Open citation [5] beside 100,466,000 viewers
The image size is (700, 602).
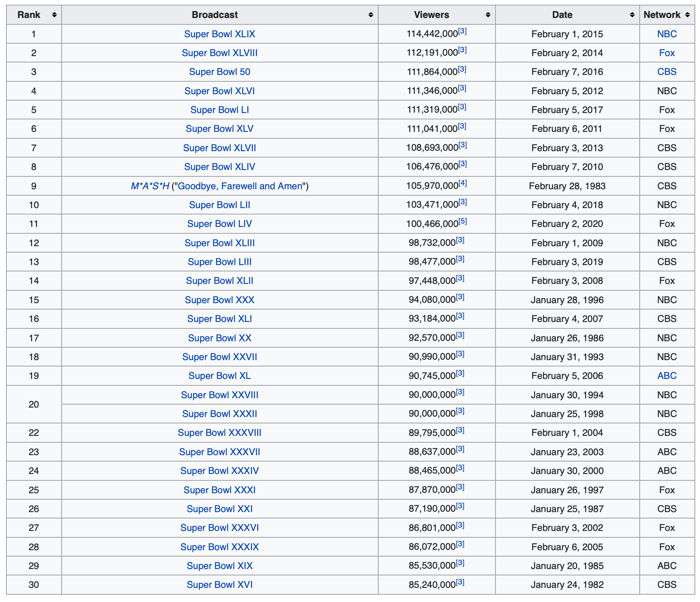click(463, 221)
